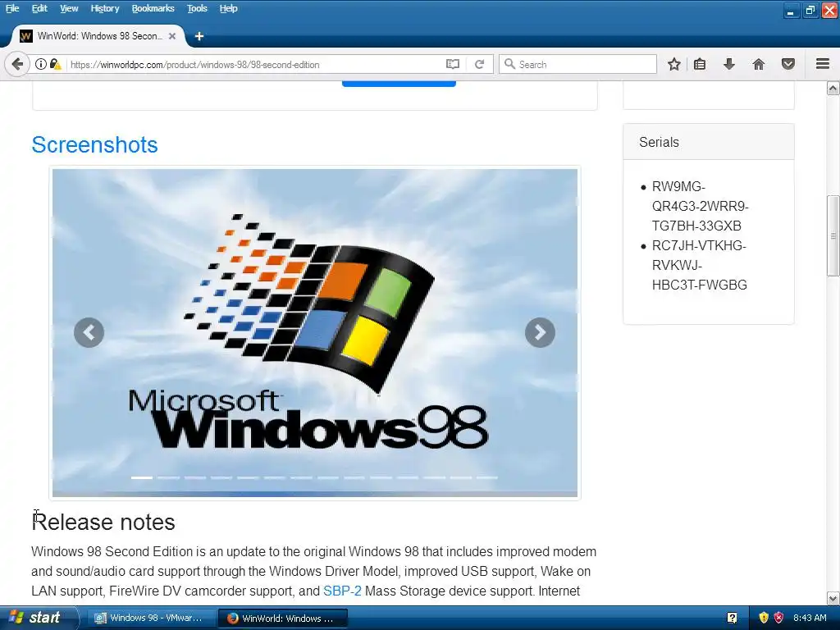Show previous screenshot in carousel
The image size is (840, 630).
pyautogui.click(x=89, y=333)
